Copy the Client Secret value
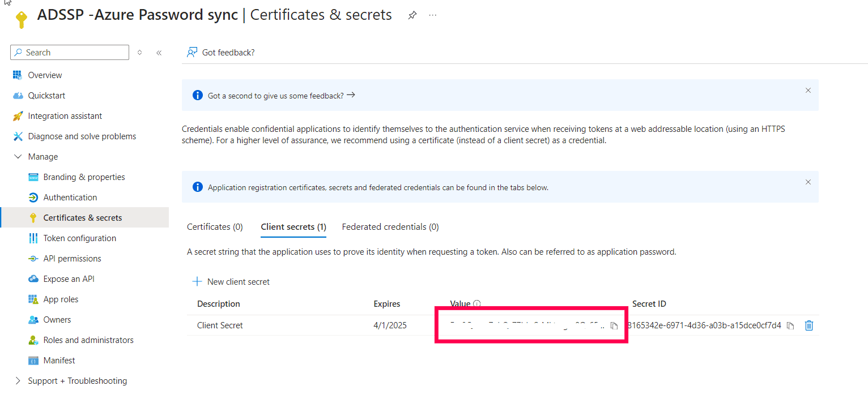868x403 pixels. [614, 325]
